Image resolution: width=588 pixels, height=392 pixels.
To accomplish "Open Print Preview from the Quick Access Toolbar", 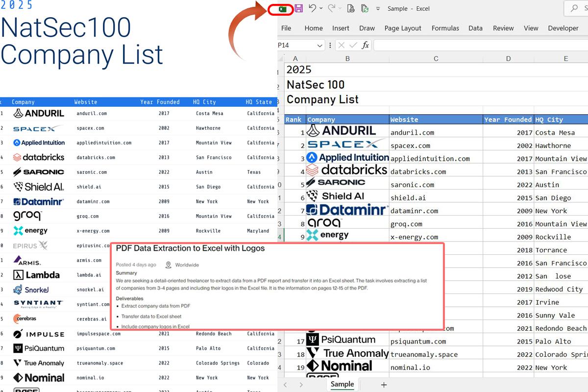I will (350, 8).
